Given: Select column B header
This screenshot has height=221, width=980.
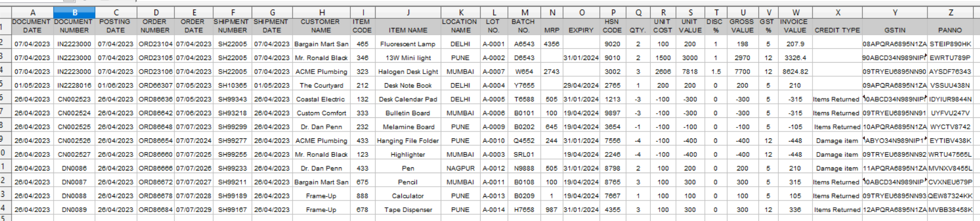Looking at the screenshot, I should [x=74, y=12].
